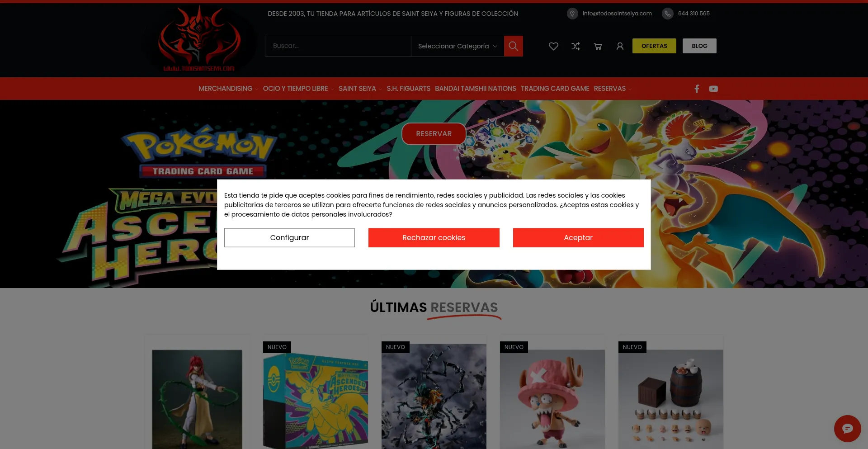
Task: Open the Seleccionar Categoría dropdown
Action: point(457,46)
